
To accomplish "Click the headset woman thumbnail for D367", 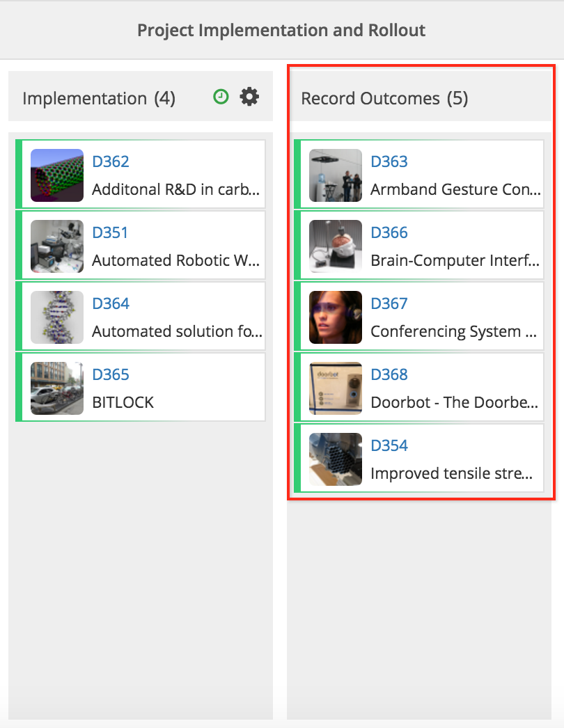I will point(336,317).
